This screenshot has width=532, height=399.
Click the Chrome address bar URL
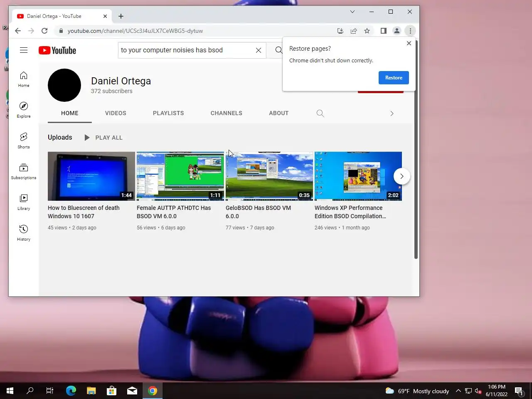click(x=135, y=31)
